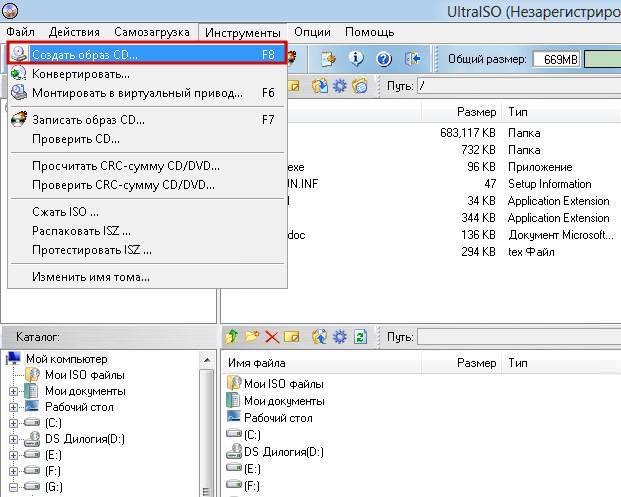The width and height of the screenshot is (621, 497).
Task: Select the 136 KB Документ Microsoft row
Action: click(x=455, y=235)
